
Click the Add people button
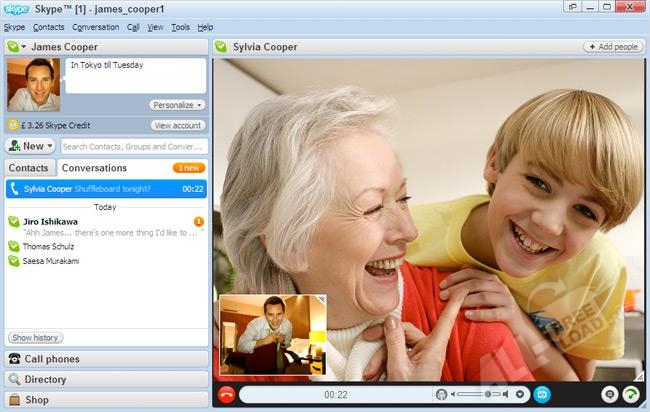[612, 46]
